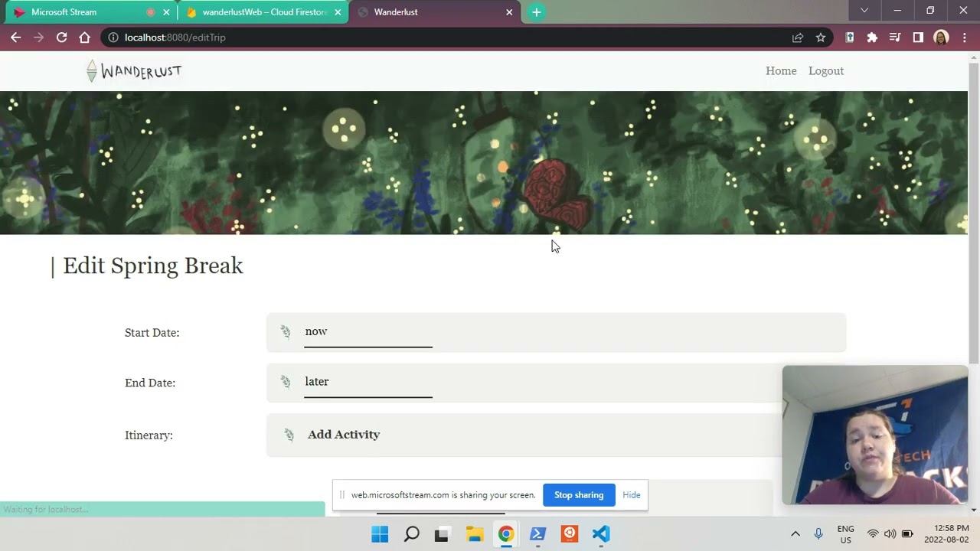
Task: Click the Chrome taskbar icon
Action: pos(506,534)
